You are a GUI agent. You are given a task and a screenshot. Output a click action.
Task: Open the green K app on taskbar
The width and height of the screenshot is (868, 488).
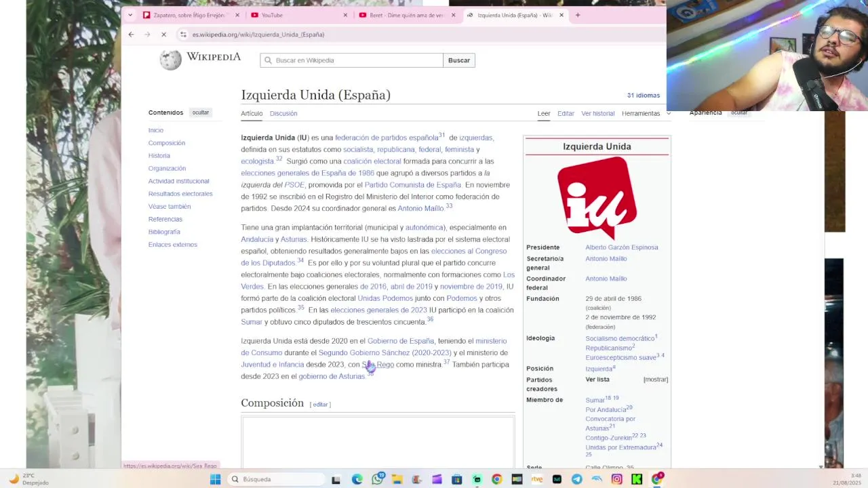[x=636, y=479]
